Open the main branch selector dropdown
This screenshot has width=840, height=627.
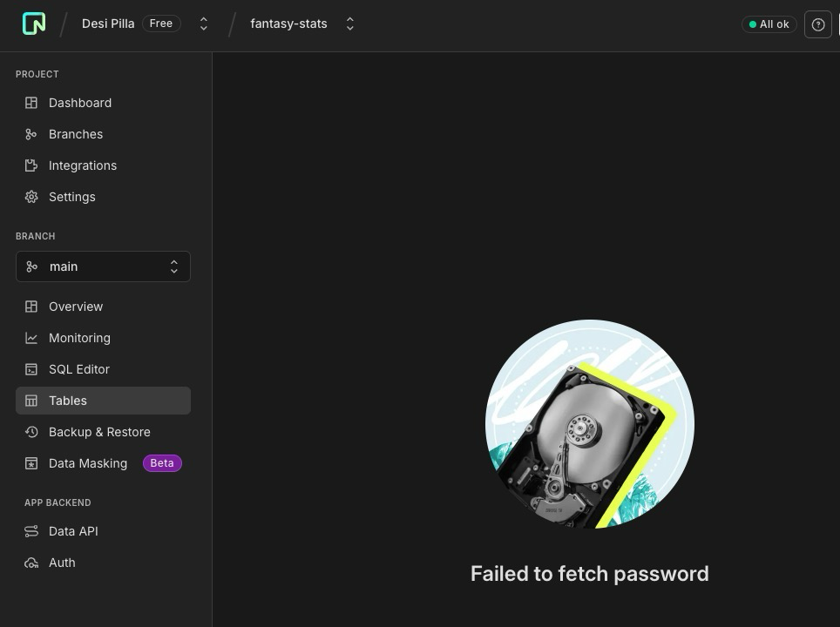(x=103, y=266)
